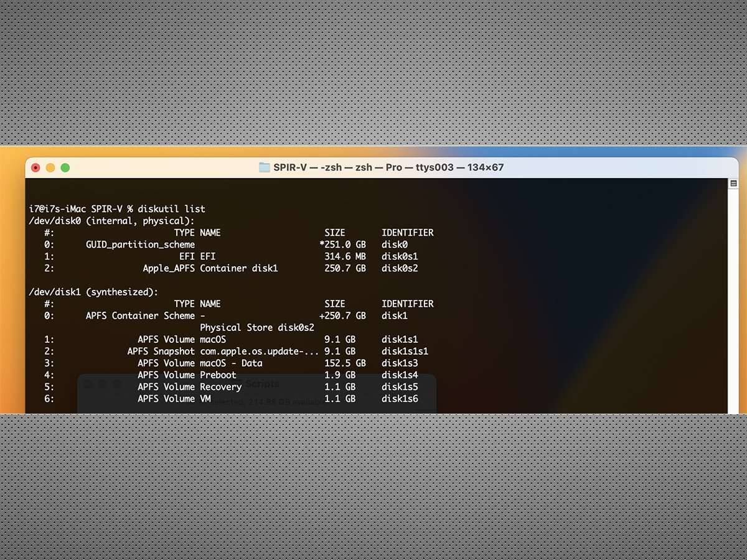The image size is (747, 560).
Task: Click the '/dev/disk1 (synthesized)' line
Action: click(94, 292)
